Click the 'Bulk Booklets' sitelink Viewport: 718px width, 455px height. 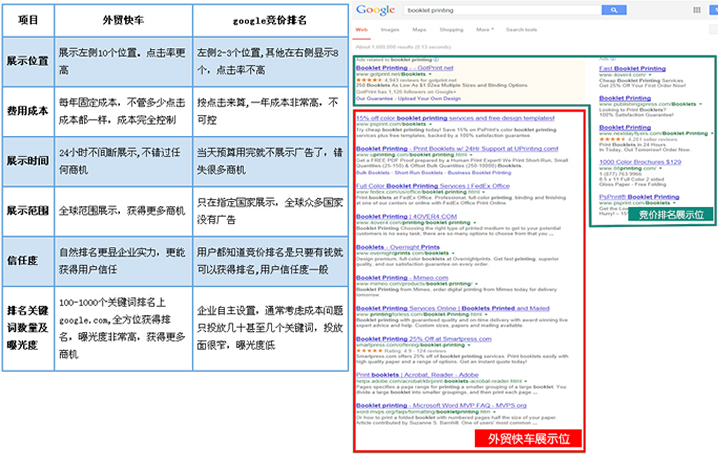[x=373, y=173]
